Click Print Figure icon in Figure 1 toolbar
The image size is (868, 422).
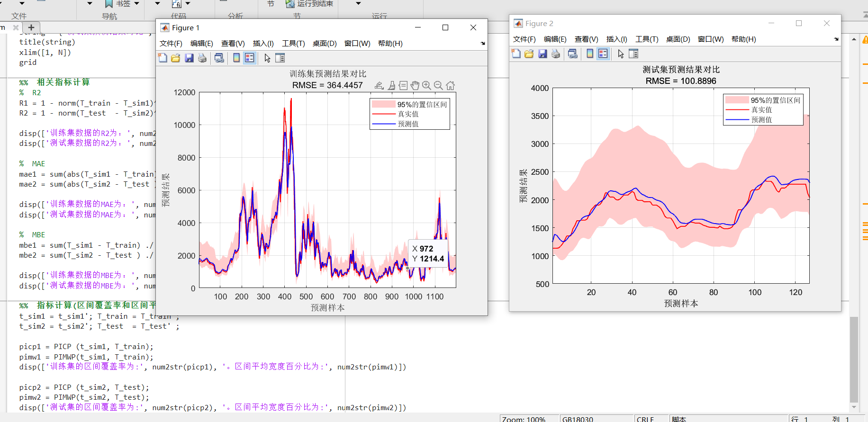coord(202,58)
